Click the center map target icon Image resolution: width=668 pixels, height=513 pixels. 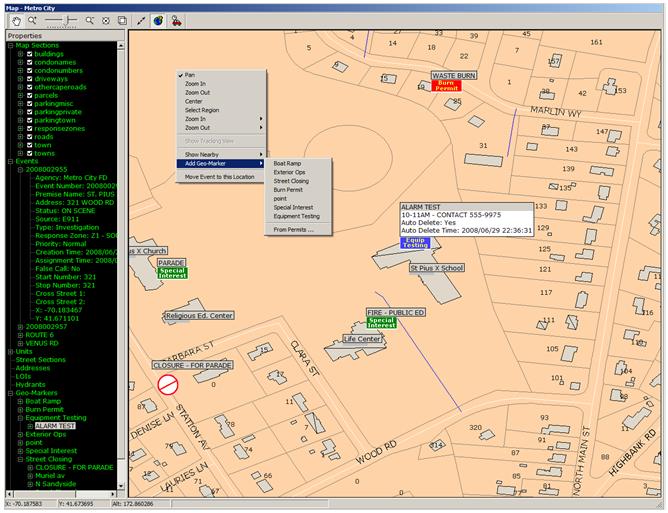[105, 20]
